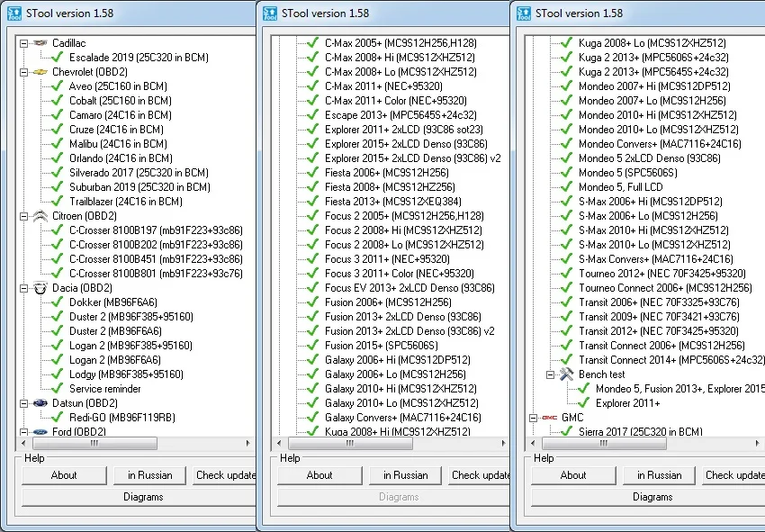Click the STool app icon in left window title
This screenshot has height=532, width=765.
(x=14, y=14)
